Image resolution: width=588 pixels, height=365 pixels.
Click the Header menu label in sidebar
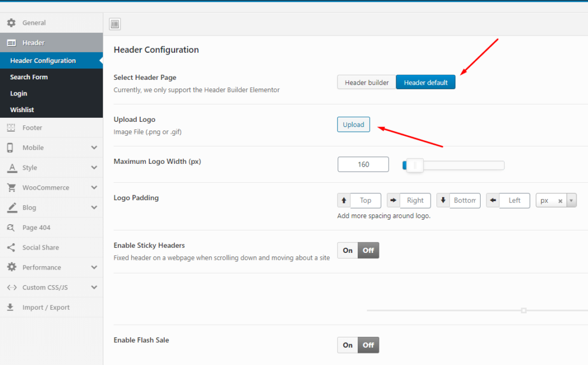(33, 43)
